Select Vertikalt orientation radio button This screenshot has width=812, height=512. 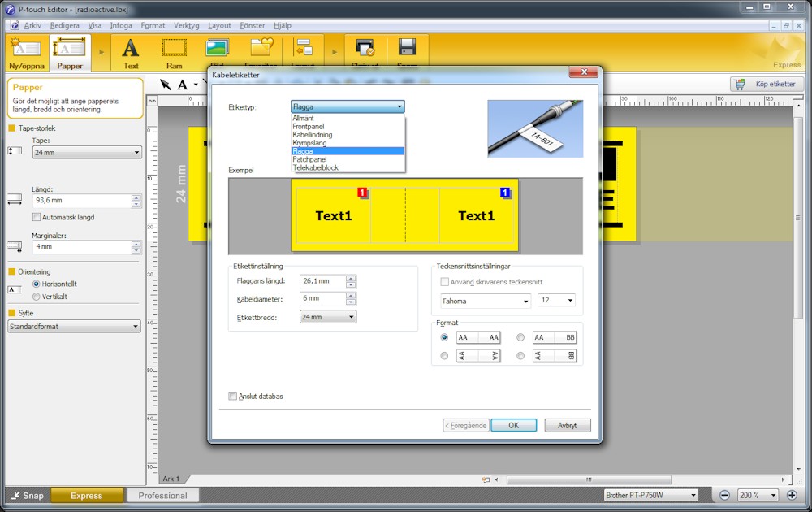coord(37,297)
